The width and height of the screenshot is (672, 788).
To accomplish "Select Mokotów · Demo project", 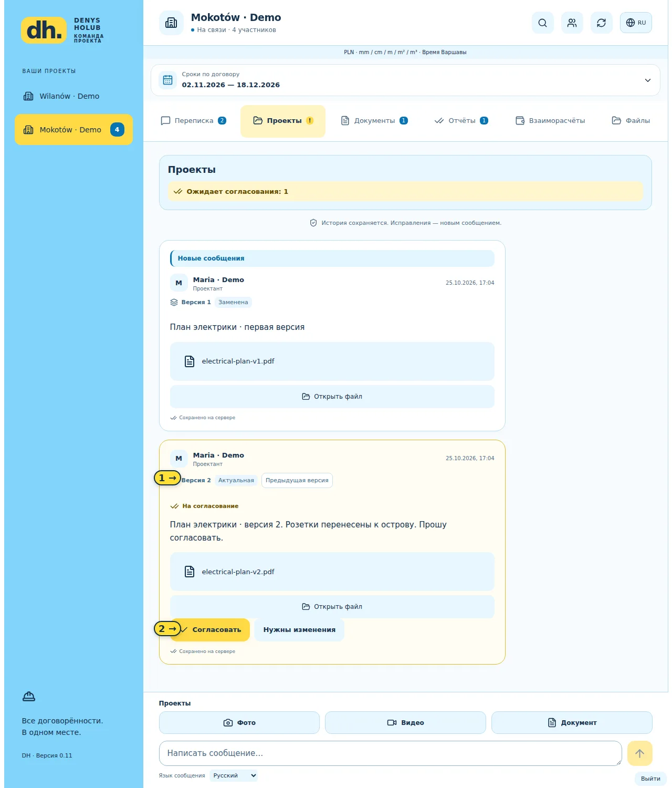I will click(x=73, y=129).
